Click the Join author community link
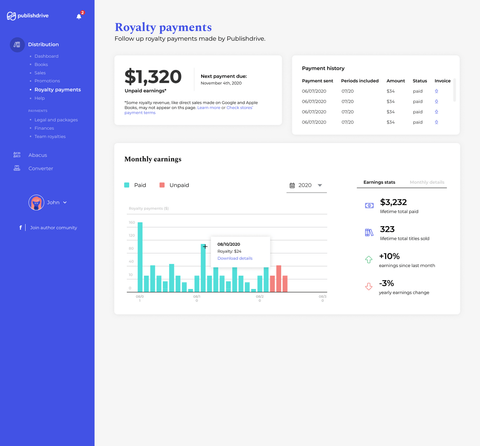This screenshot has height=446, width=480. coord(53,228)
